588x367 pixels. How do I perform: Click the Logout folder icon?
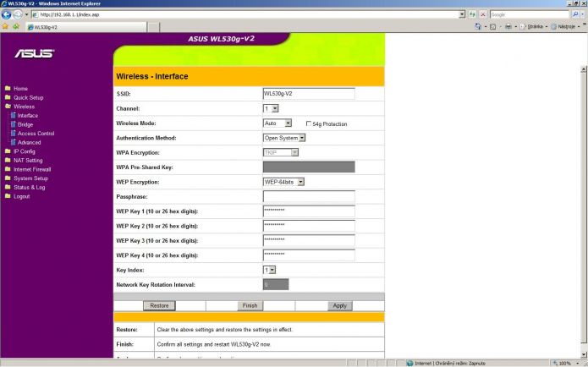point(8,196)
